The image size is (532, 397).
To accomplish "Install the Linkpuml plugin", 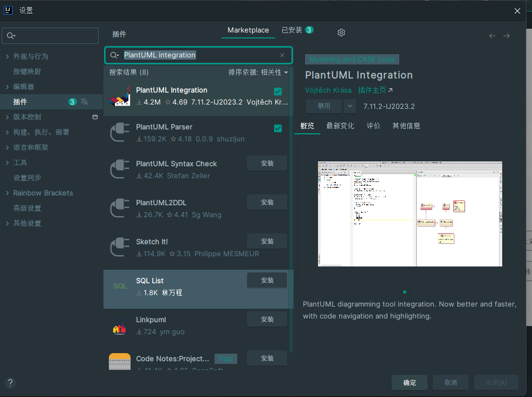I will coord(267,320).
